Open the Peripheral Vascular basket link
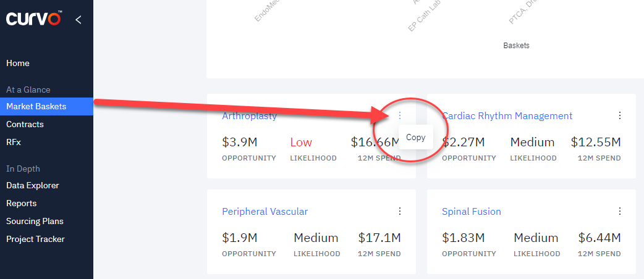Viewport: 644px width, 279px height. pyautogui.click(x=265, y=211)
